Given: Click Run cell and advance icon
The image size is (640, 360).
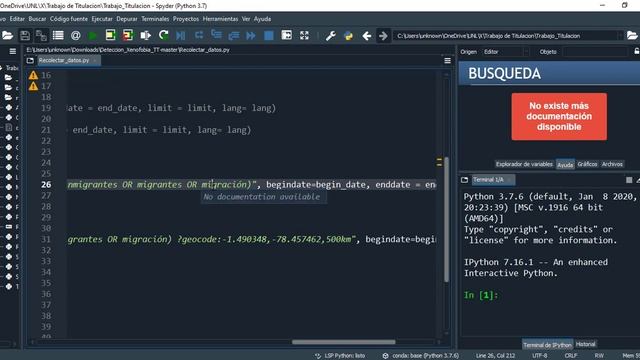Looking at the screenshot, I should (x=128, y=36).
